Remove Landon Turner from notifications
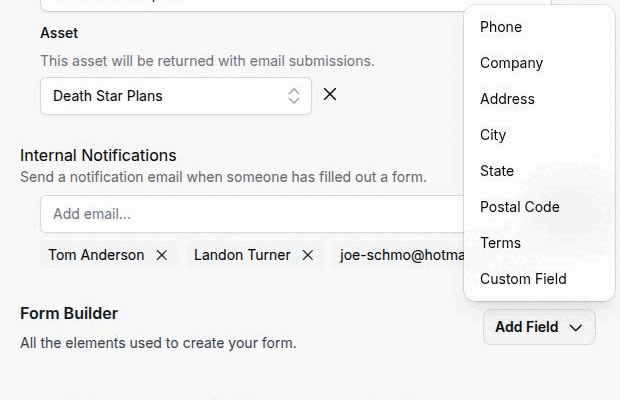The image size is (620, 400). pyautogui.click(x=308, y=255)
